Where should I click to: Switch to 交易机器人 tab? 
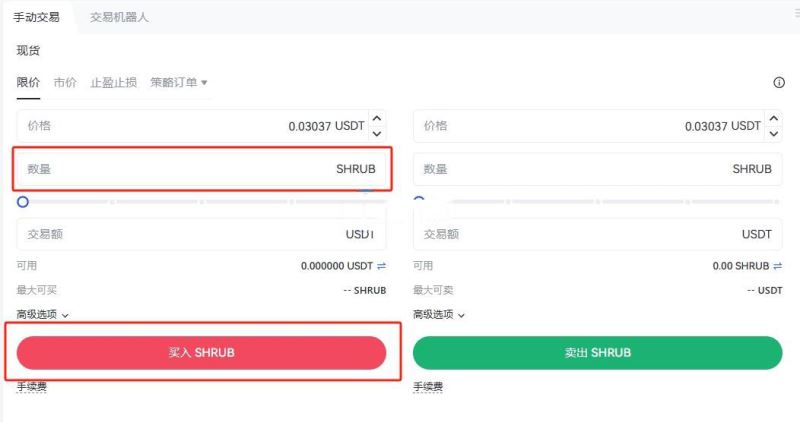(119, 17)
